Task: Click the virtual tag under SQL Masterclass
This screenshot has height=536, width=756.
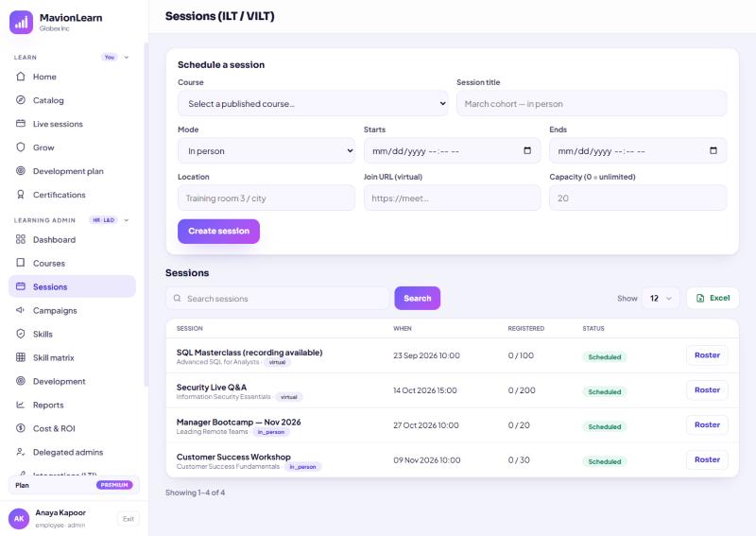Action: [x=277, y=362]
